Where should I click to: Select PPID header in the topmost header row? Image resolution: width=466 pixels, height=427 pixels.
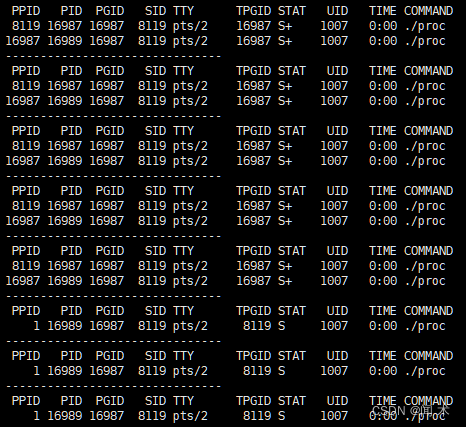coord(26,11)
